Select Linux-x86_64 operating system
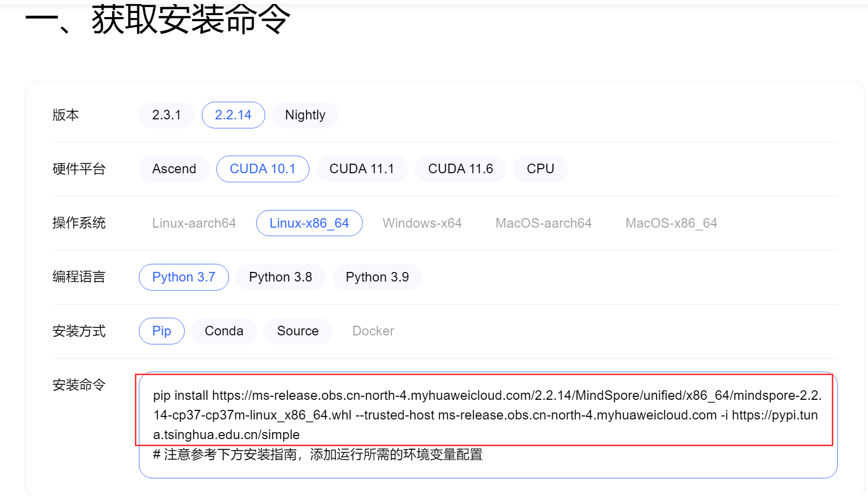The height and width of the screenshot is (496, 868). tap(309, 223)
